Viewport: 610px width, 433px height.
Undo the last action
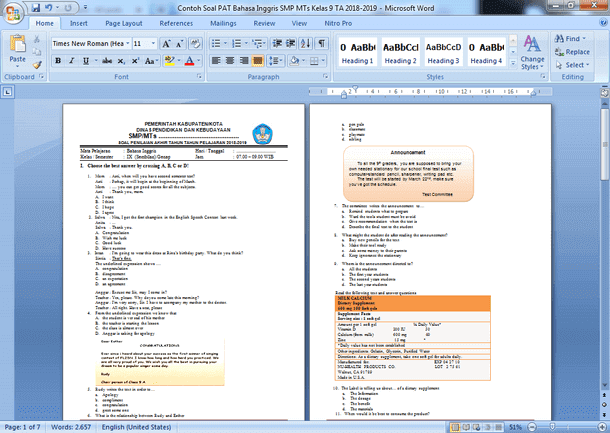pos(48,7)
